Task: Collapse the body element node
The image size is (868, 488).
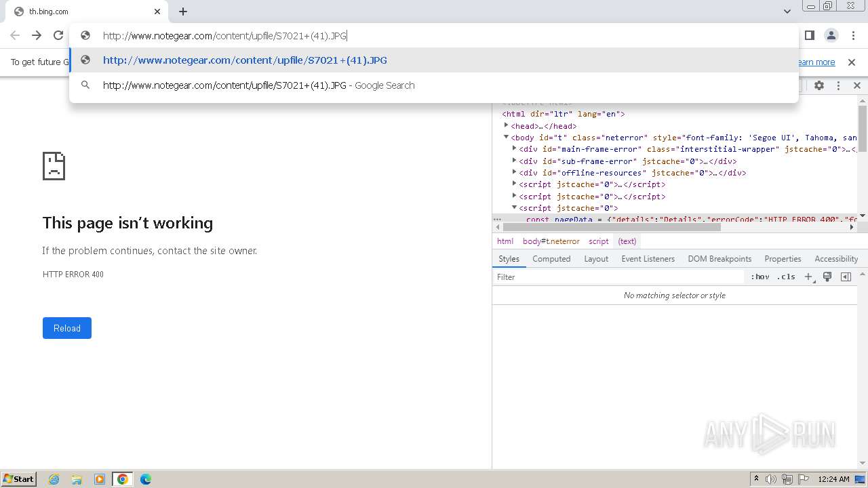Action: (507, 137)
